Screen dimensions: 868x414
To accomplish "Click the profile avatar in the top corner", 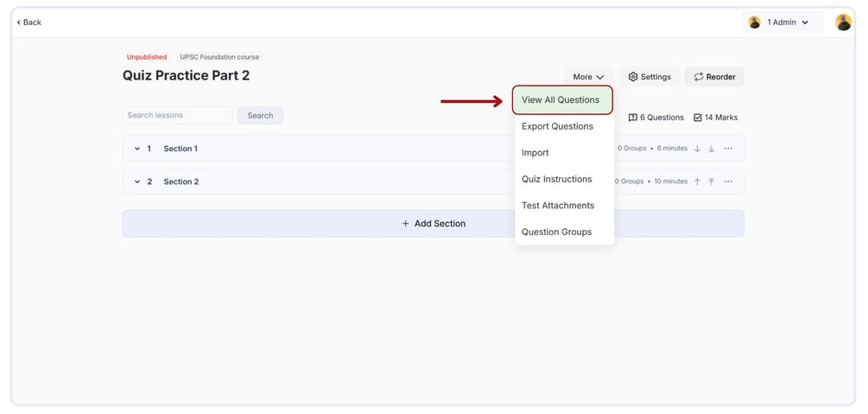I will [844, 22].
